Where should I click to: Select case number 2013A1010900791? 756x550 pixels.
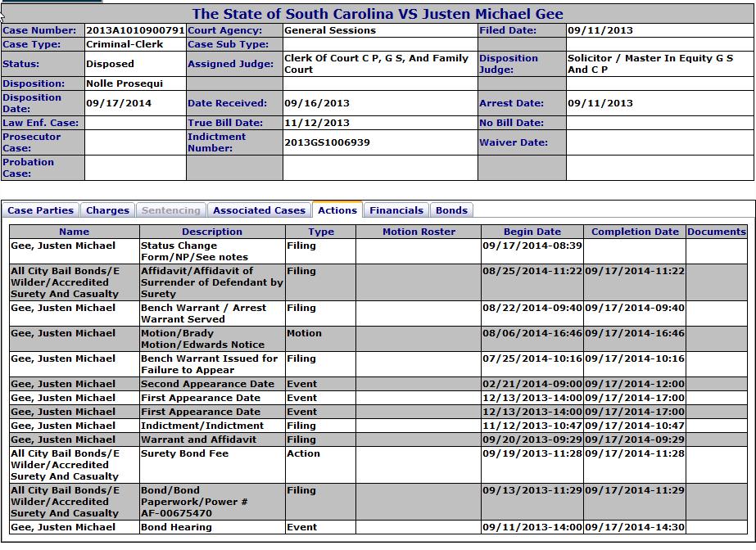(135, 30)
